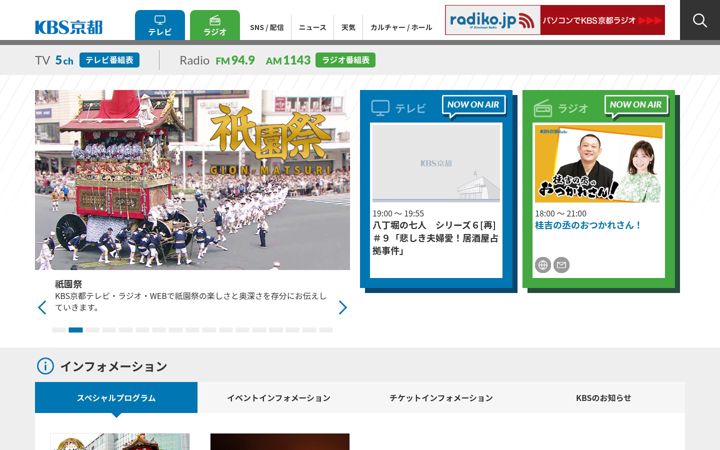Click the TV 5ch label
This screenshot has height=450, width=720.
(x=54, y=60)
